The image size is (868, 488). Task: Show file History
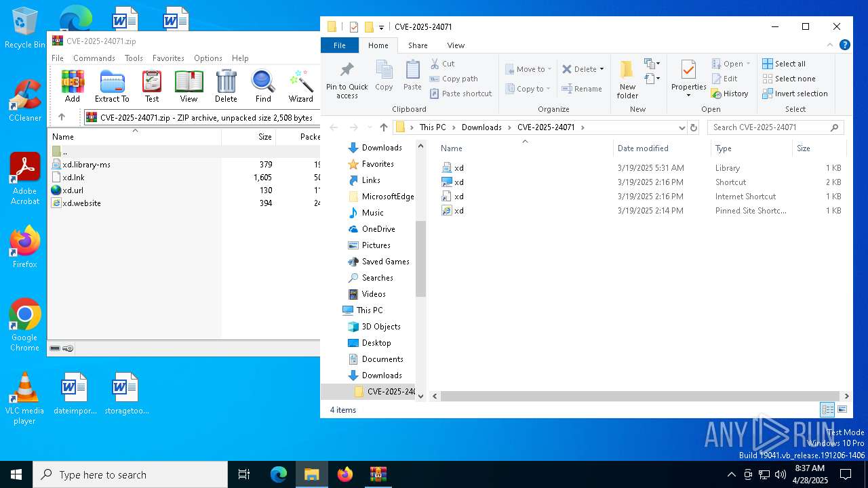click(x=730, y=94)
